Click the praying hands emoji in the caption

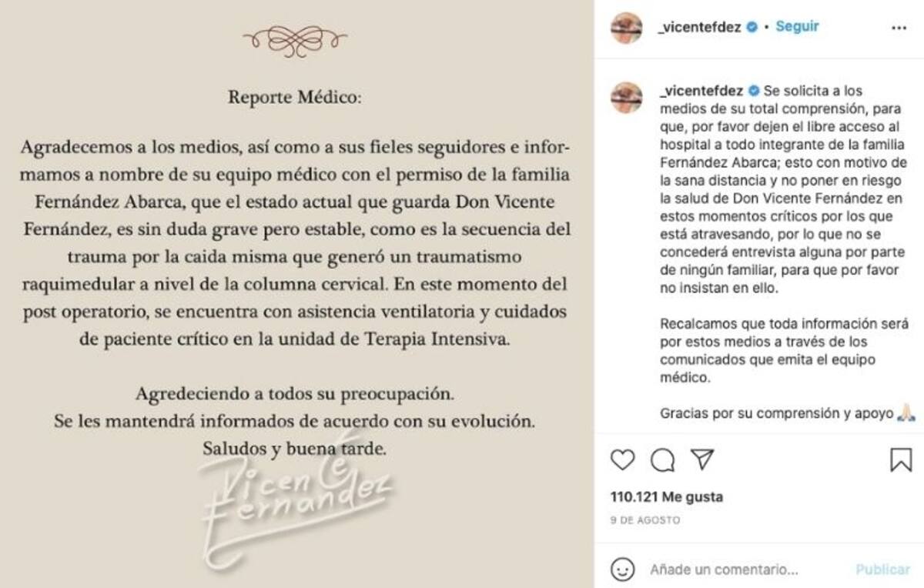point(906,413)
